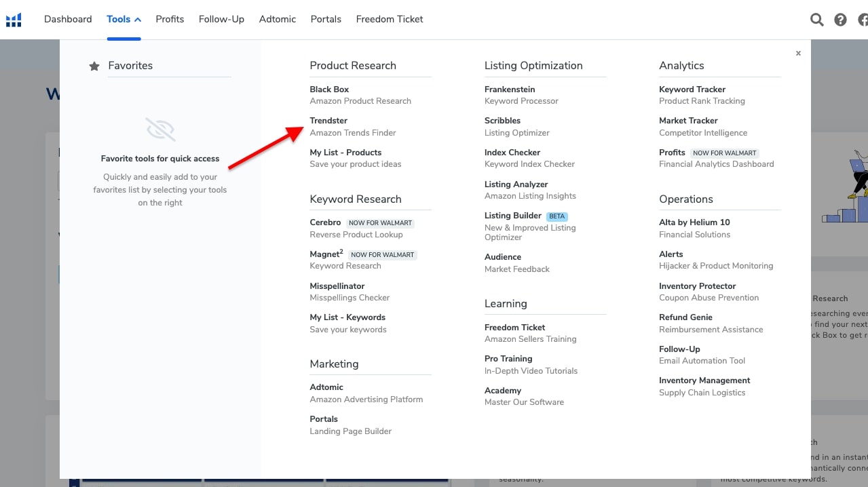Screen dimensions: 868x487
Task: Open Cerebro Reverse Product Lookup
Action: point(325,222)
